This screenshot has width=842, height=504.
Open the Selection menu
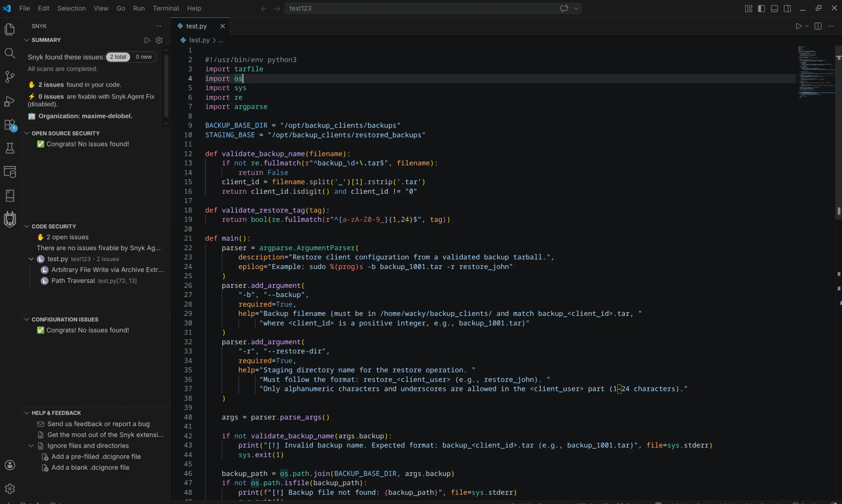point(71,9)
